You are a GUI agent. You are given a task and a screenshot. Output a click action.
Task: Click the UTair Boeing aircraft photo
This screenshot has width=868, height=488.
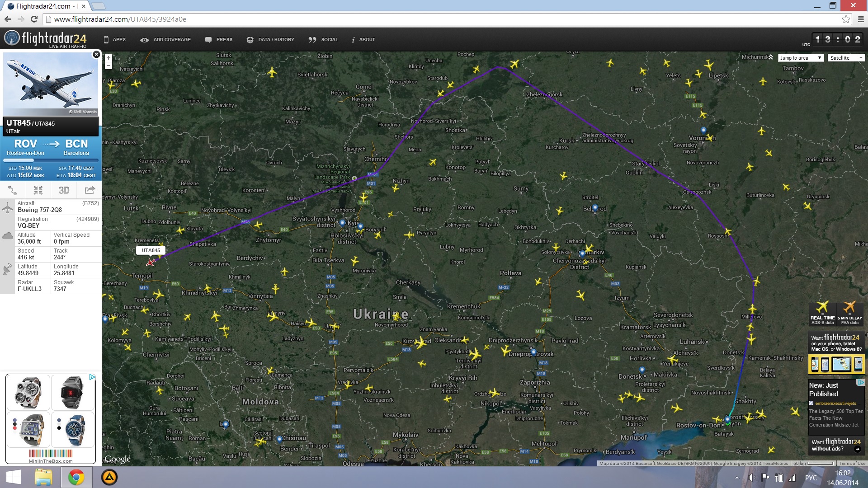tap(51, 84)
